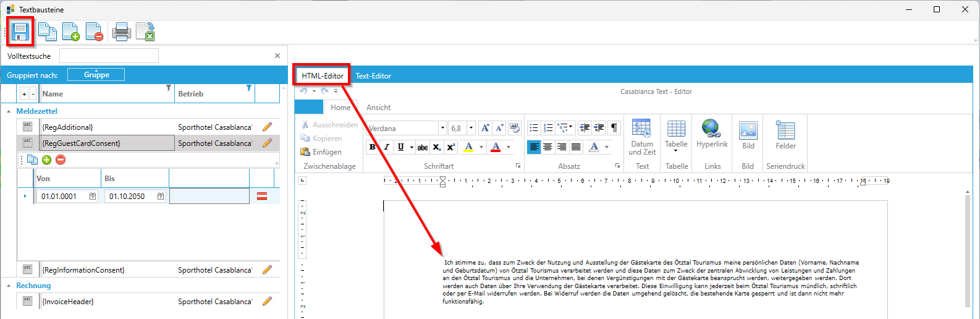The image size is (980, 319).
Task: Delete text block with red minus page icon
Action: point(94,32)
